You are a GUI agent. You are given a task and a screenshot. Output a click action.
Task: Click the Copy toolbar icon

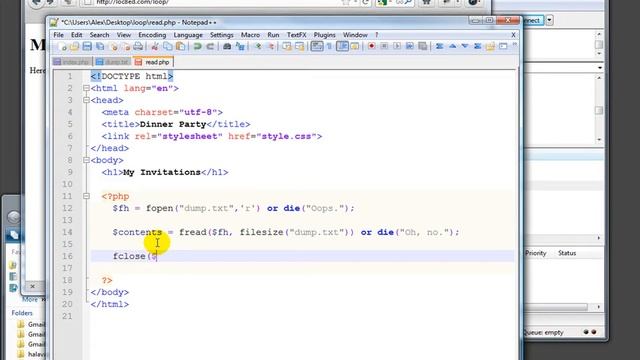coord(168,47)
